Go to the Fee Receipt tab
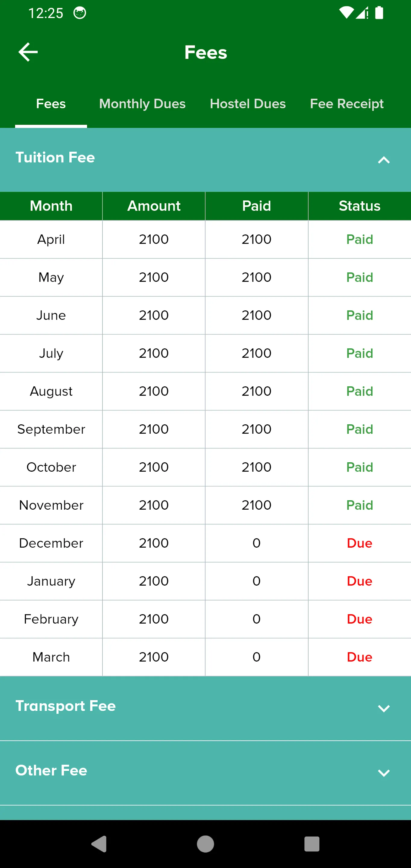 pos(347,104)
